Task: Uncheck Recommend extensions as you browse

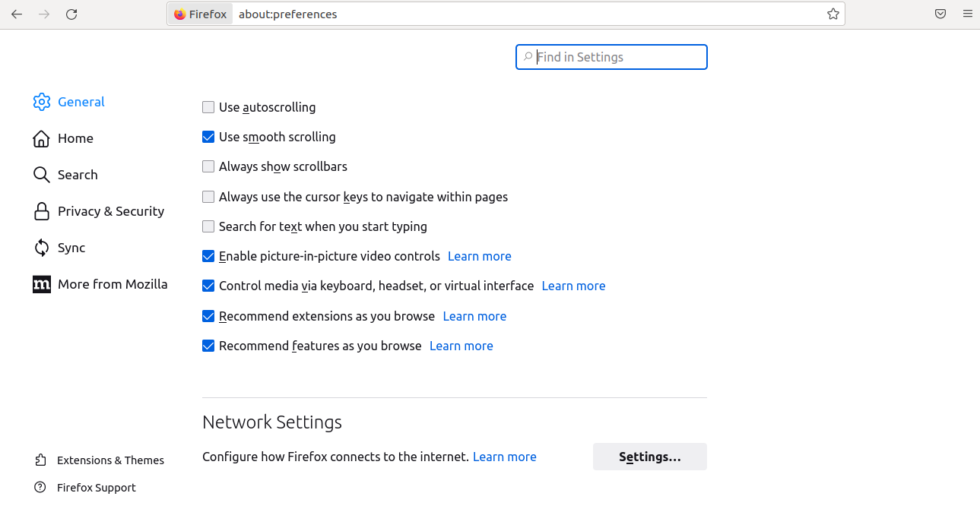Action: 208,315
